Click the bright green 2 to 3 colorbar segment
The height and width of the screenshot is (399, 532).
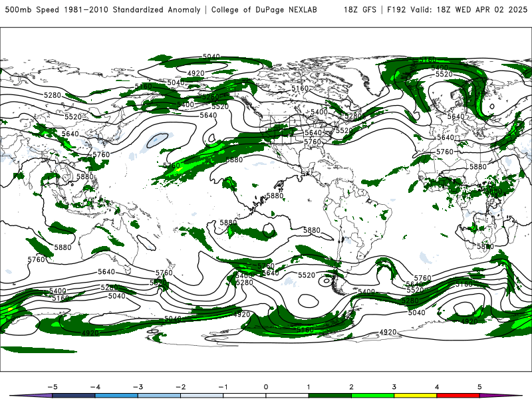click(x=373, y=396)
